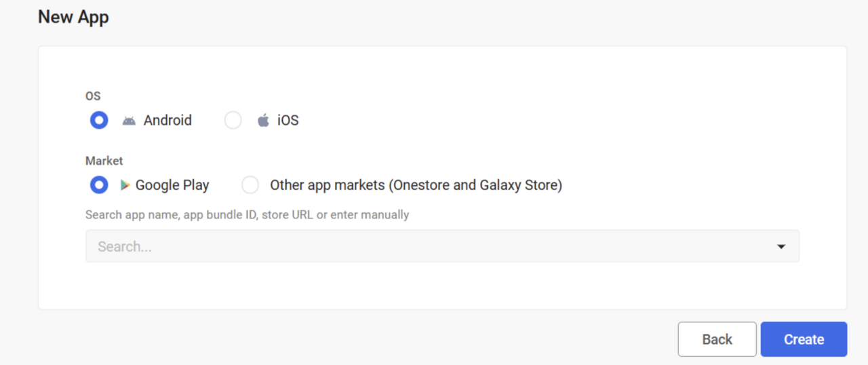Click the search hint text above field
Viewport: 868px width, 365px height.
click(247, 215)
